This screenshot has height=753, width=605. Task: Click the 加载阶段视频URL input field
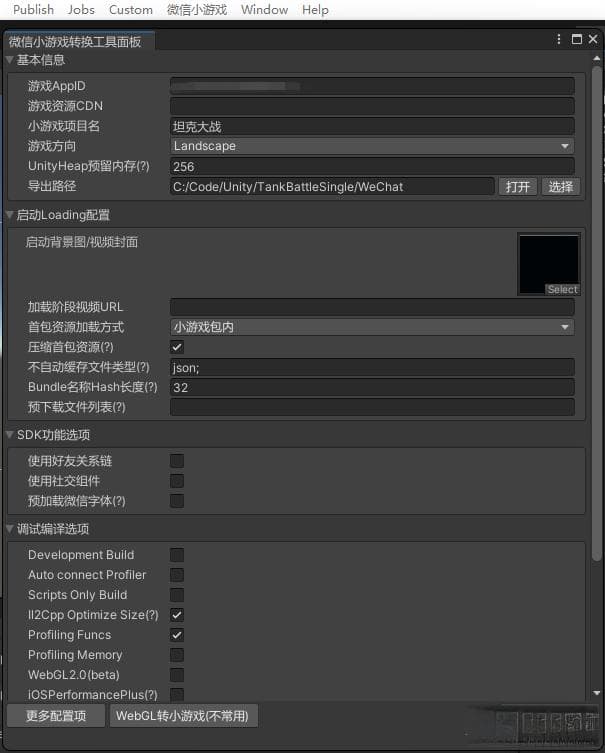pos(372,307)
